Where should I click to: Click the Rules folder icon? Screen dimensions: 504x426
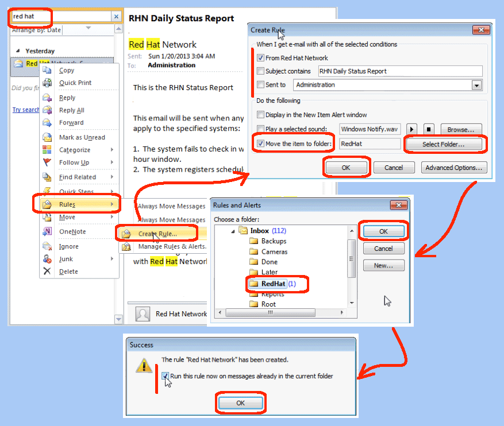47,204
